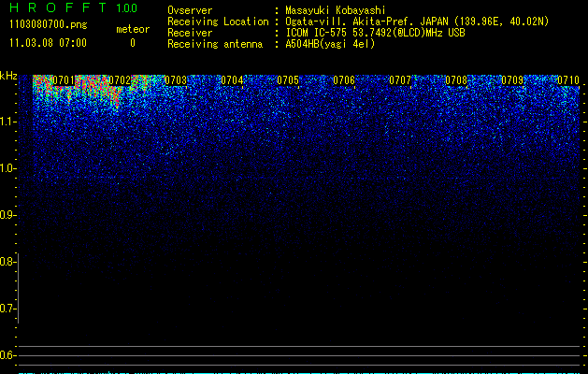Click the kHz unit label
Image resolution: width=588 pixels, height=374 pixels.
8,76
